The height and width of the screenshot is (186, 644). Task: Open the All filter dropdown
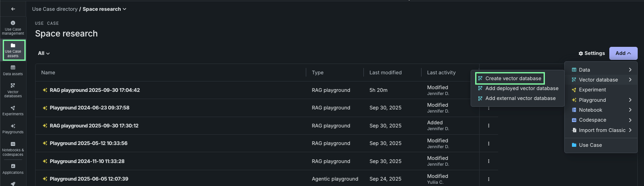44,53
